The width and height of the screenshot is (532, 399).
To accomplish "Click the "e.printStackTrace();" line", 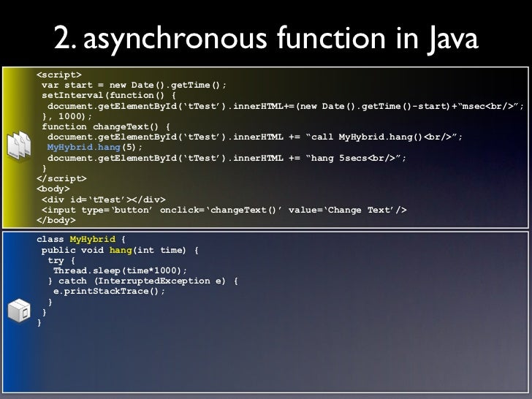I will coord(110,291).
